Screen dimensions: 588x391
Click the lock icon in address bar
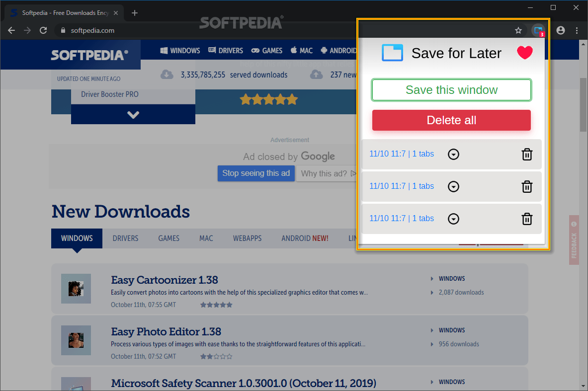click(63, 30)
